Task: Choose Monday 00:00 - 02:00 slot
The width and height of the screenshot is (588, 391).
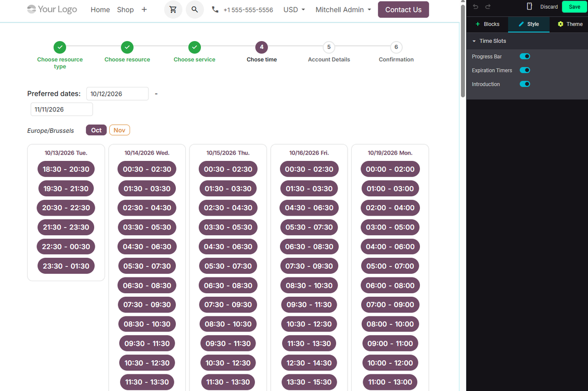Action: [390, 169]
